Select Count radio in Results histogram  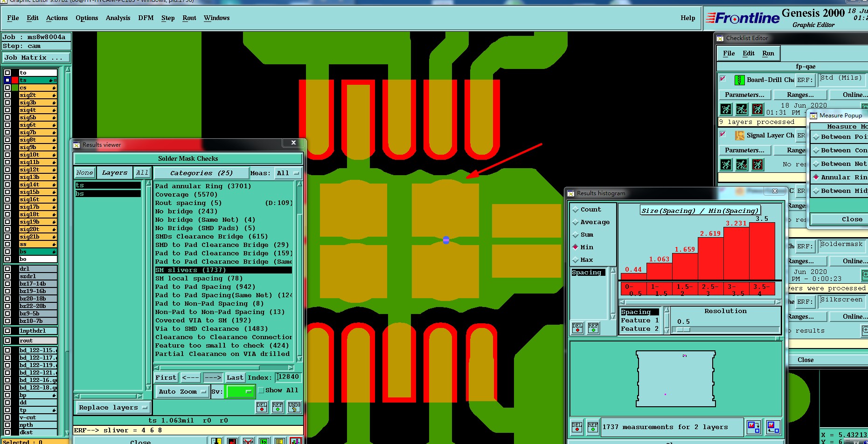[x=576, y=210]
